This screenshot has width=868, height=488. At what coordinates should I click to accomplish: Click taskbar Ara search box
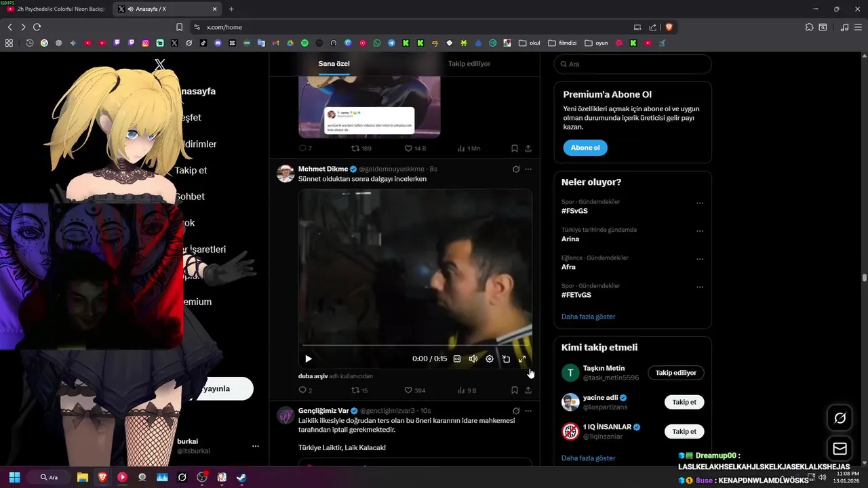point(49,477)
